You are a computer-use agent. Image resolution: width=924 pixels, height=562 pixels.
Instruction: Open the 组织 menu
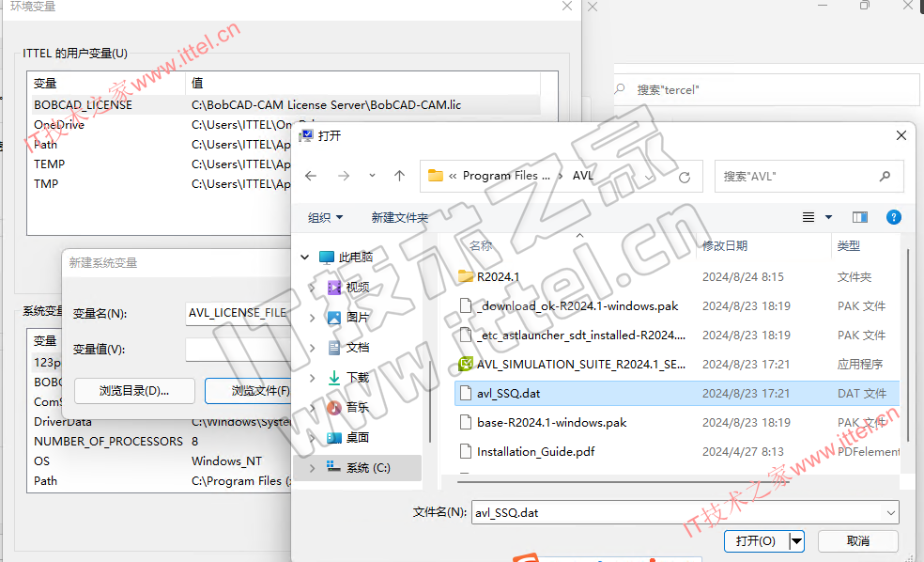click(325, 218)
